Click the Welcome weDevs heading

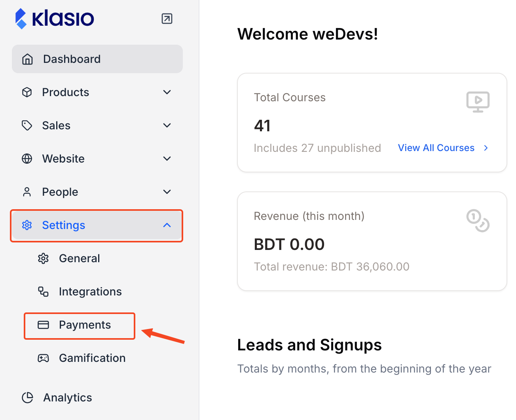pyautogui.click(x=307, y=34)
